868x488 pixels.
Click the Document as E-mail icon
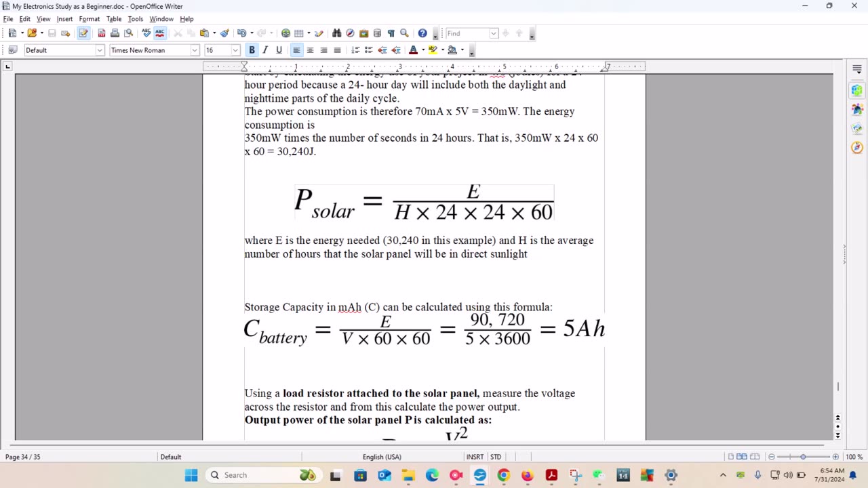click(65, 33)
